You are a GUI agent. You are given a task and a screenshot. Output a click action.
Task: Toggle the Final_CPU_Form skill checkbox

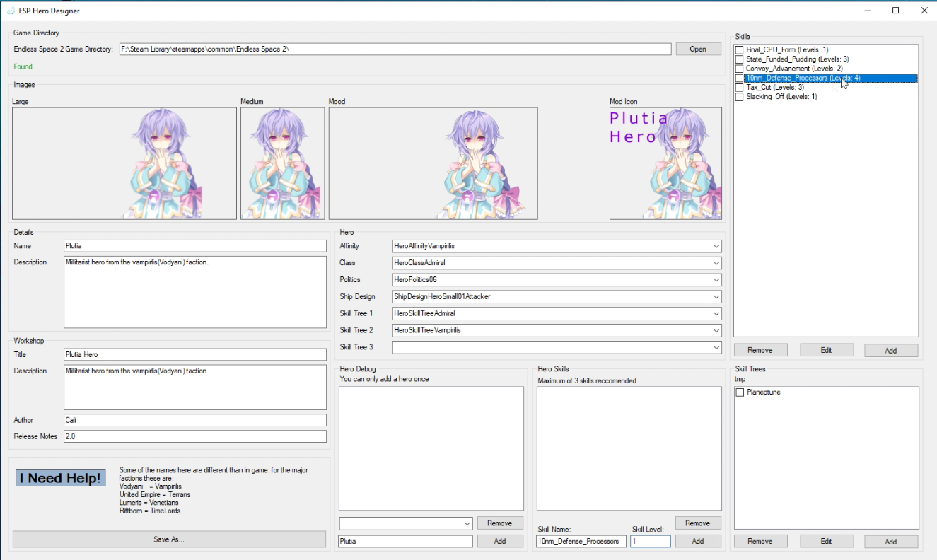click(x=740, y=50)
